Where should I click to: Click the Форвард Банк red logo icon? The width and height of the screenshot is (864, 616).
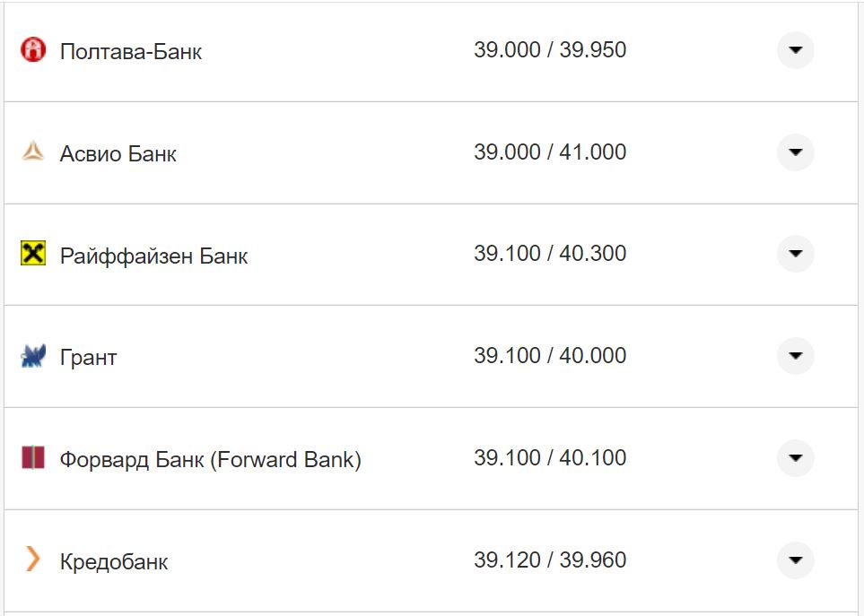33,459
